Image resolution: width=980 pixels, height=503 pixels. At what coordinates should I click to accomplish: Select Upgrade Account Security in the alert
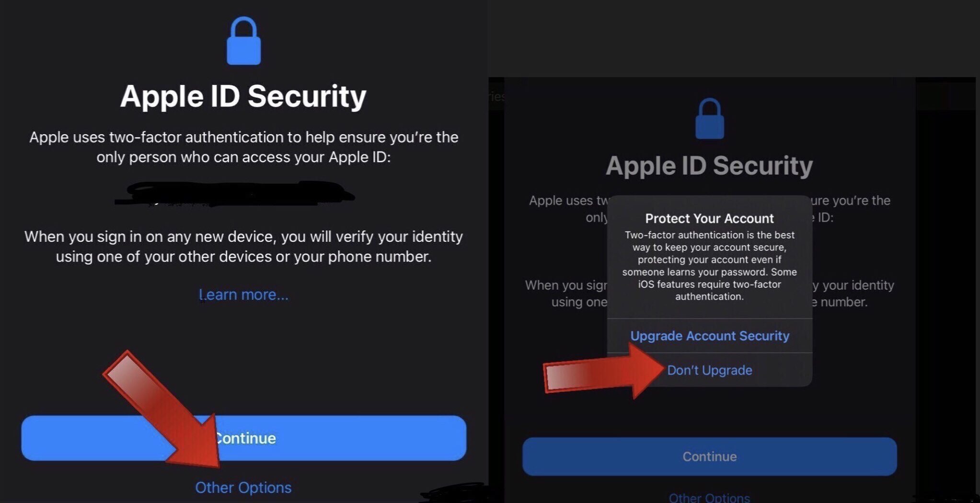710,336
